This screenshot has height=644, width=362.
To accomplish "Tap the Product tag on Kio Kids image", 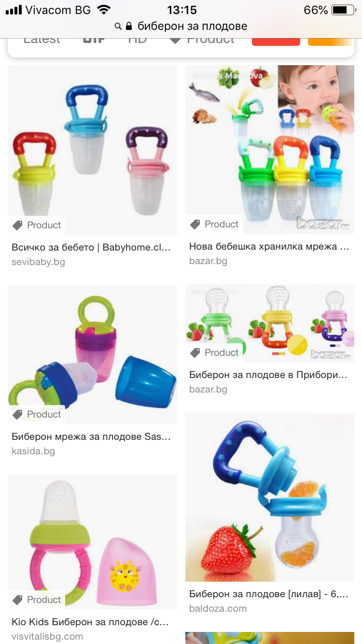I will [37, 600].
